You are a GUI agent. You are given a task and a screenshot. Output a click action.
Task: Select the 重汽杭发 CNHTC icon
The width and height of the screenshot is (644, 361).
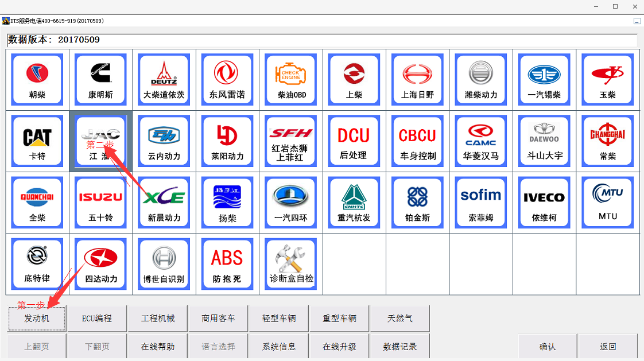point(354,203)
